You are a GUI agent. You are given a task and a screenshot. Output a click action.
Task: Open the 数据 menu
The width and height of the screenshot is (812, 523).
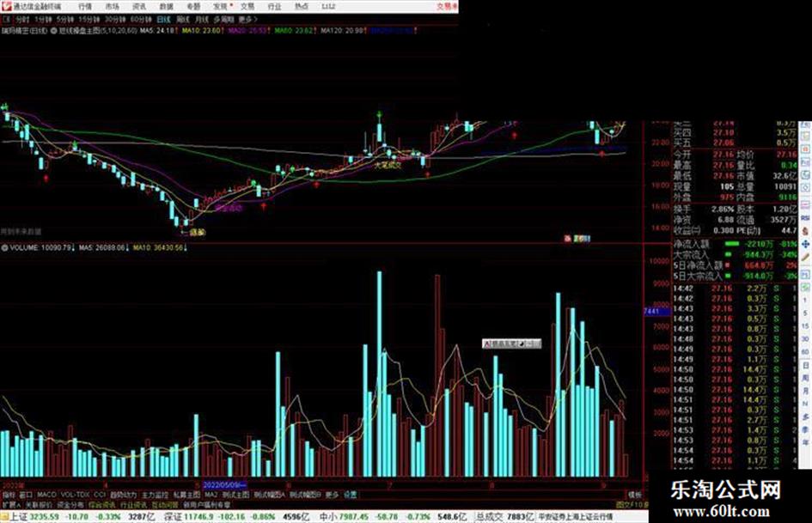(166, 6)
